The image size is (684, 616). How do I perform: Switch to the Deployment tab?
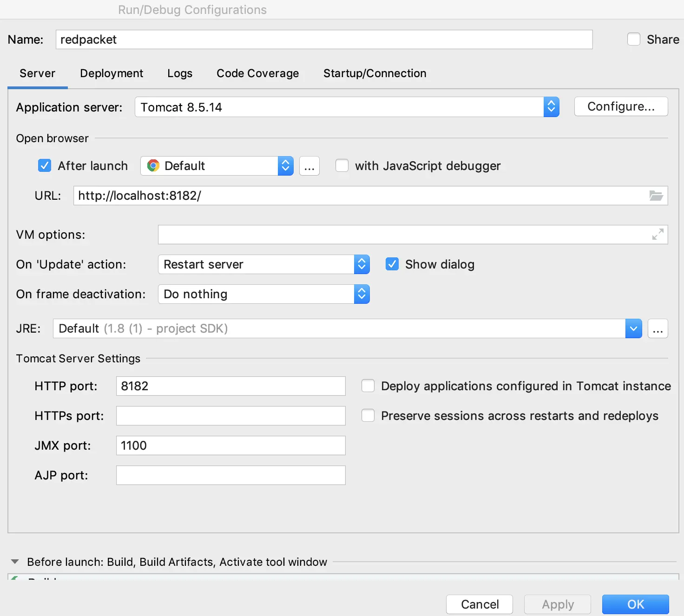(112, 73)
